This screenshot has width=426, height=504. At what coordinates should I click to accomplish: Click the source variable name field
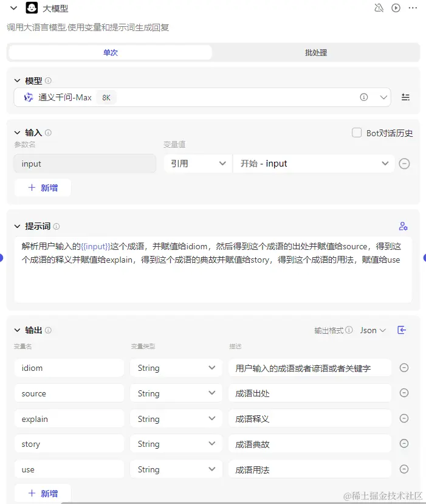point(69,393)
